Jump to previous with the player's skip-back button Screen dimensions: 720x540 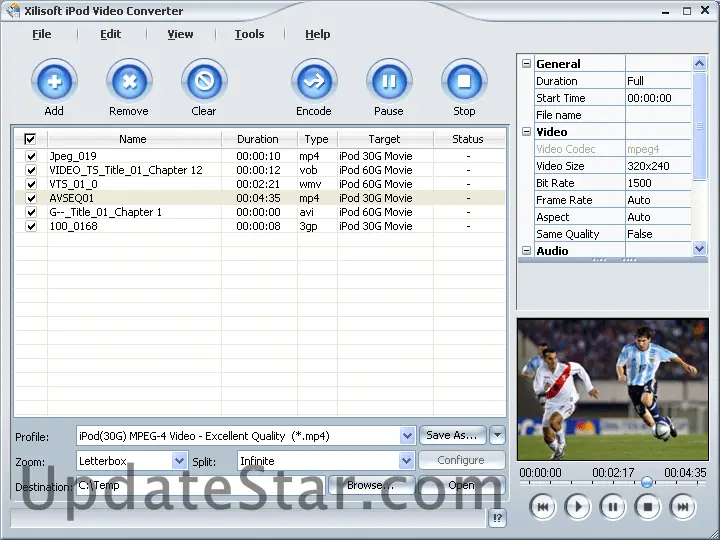pos(543,507)
